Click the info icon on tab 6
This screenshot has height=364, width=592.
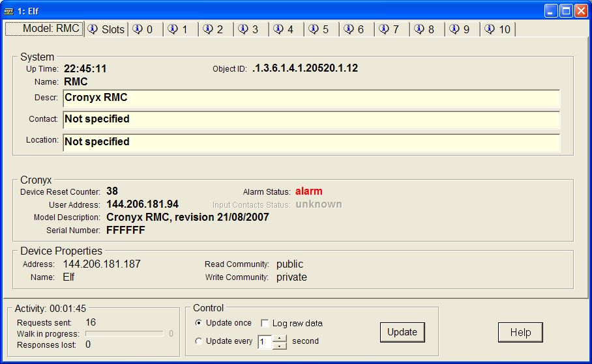[349, 29]
